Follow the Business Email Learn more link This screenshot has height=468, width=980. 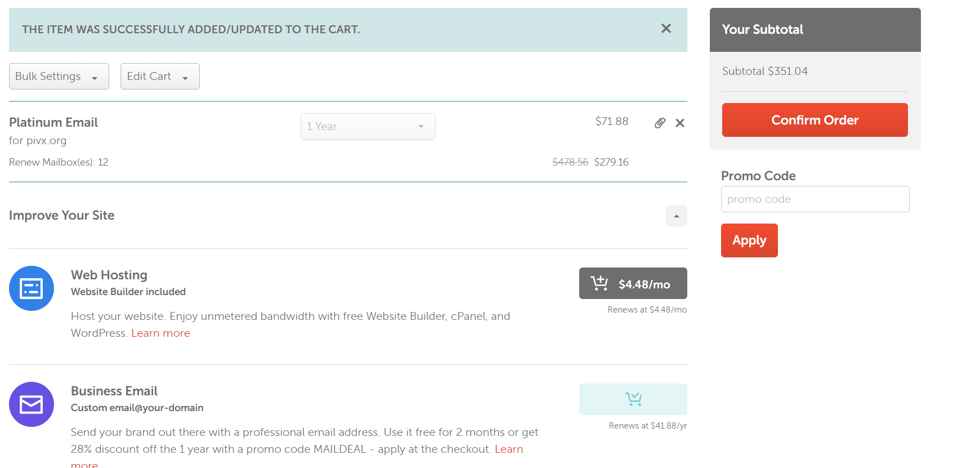(508, 449)
